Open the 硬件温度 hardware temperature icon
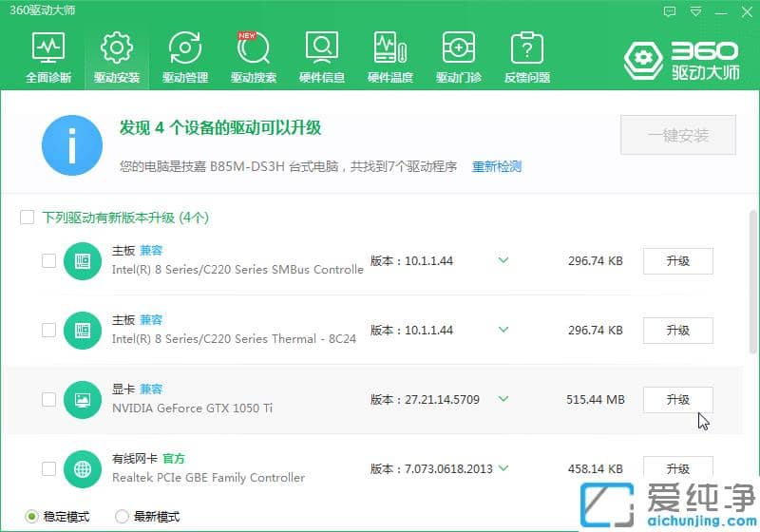The image size is (760, 532). 390,57
